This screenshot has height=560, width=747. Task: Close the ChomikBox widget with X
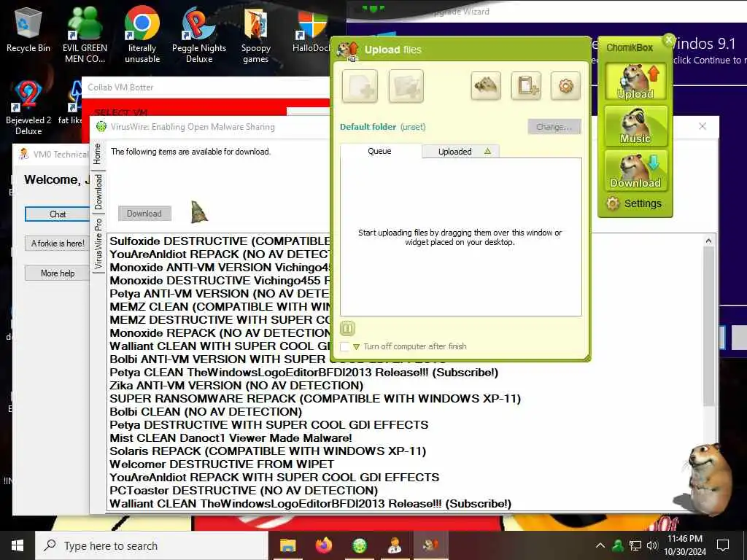click(x=669, y=40)
